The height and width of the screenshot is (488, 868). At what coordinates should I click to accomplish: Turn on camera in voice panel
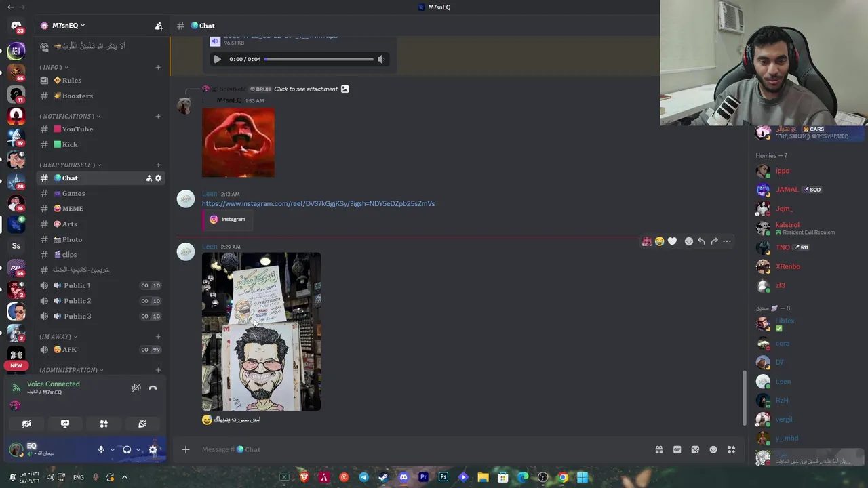pos(26,424)
